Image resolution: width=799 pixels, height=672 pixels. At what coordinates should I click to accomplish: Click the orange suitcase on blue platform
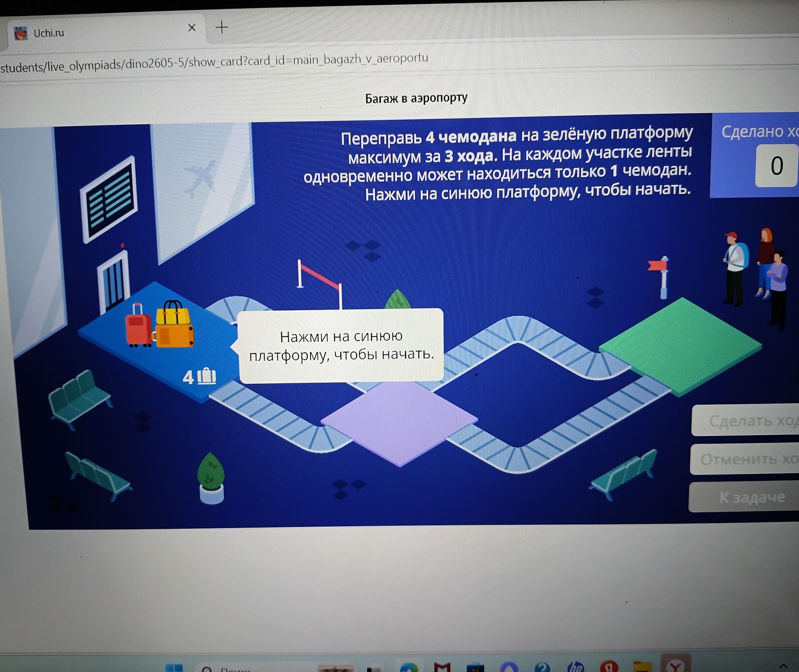coord(175,336)
